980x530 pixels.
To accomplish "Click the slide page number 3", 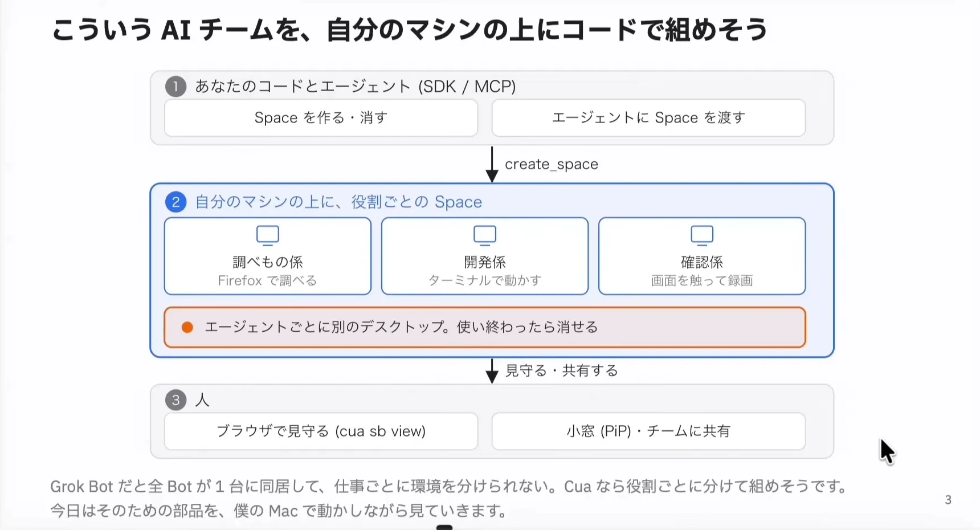I will pyautogui.click(x=948, y=500).
